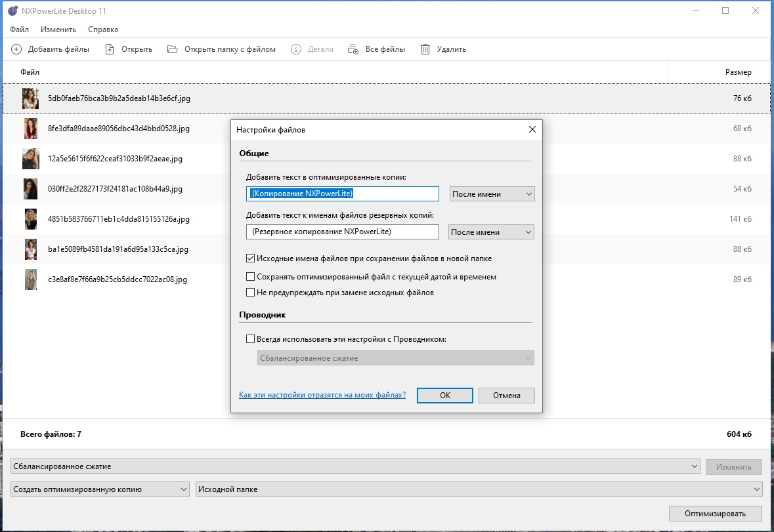Image resolution: width=774 pixels, height=532 pixels.
Task: Select file name c3e8af8e7f66a9b25cb5ddcc7022ac08.jpg
Action: [x=117, y=279]
